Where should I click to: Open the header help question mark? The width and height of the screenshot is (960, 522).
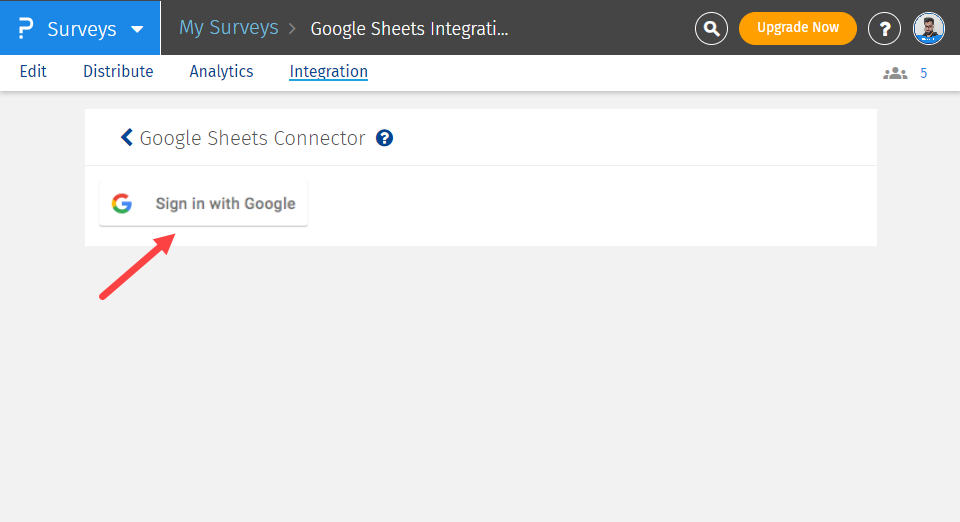[x=884, y=29]
